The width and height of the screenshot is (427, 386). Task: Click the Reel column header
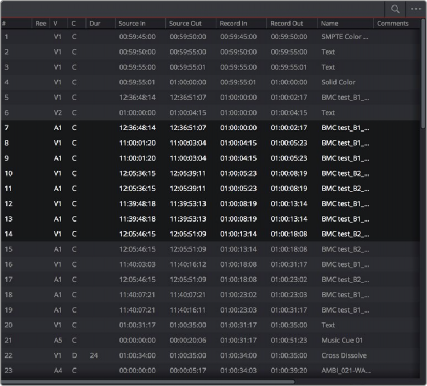pos(41,24)
